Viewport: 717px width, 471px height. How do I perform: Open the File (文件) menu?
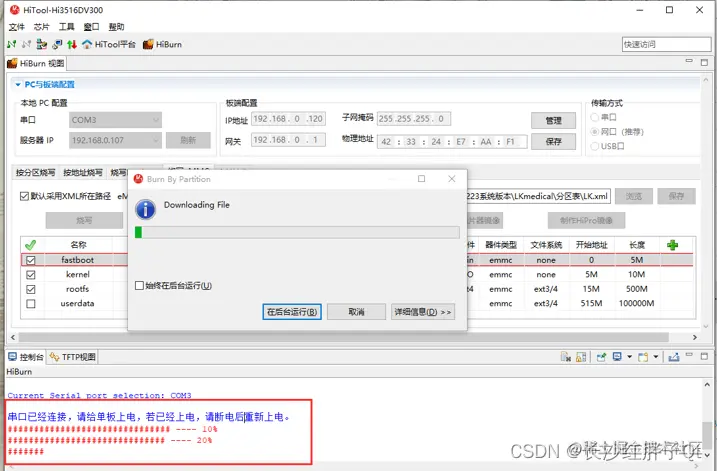pos(16,27)
